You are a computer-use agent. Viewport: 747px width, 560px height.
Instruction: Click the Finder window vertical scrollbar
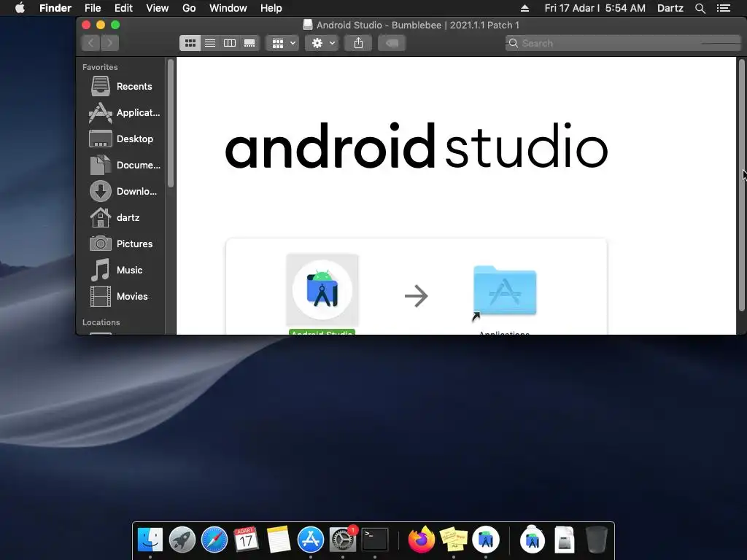[741, 184]
